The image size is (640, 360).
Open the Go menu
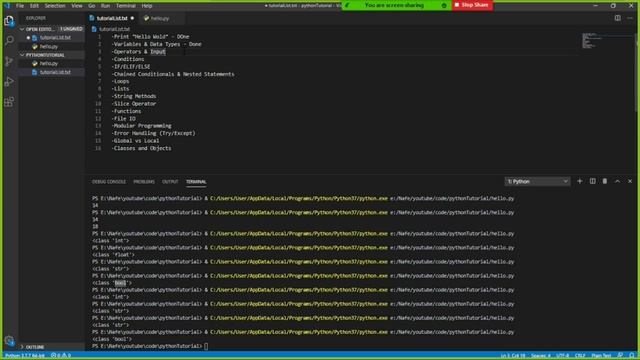(92, 6)
